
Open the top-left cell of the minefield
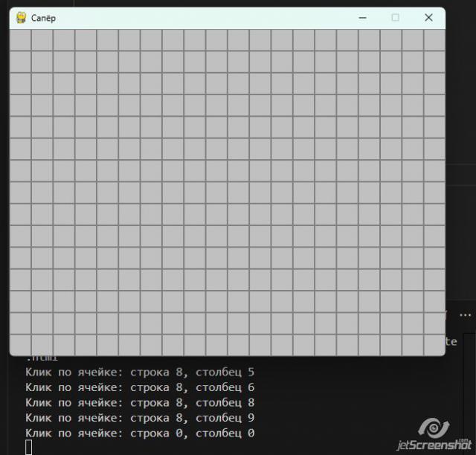20,40
